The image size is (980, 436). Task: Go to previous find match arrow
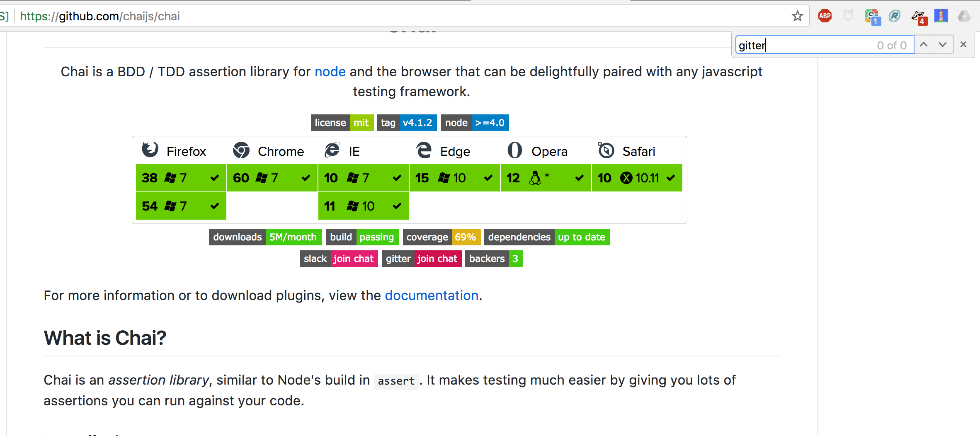pyautogui.click(x=924, y=44)
